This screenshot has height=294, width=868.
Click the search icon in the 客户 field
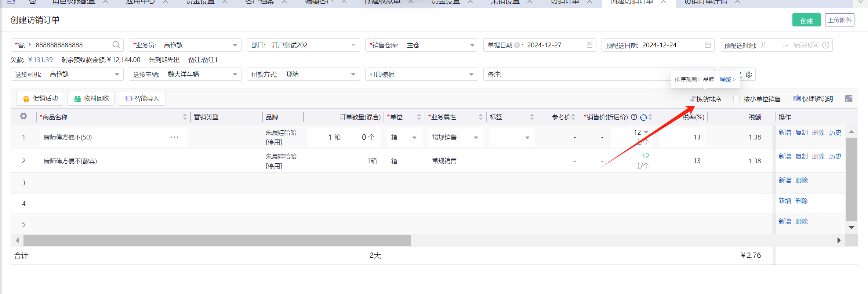pyautogui.click(x=116, y=45)
